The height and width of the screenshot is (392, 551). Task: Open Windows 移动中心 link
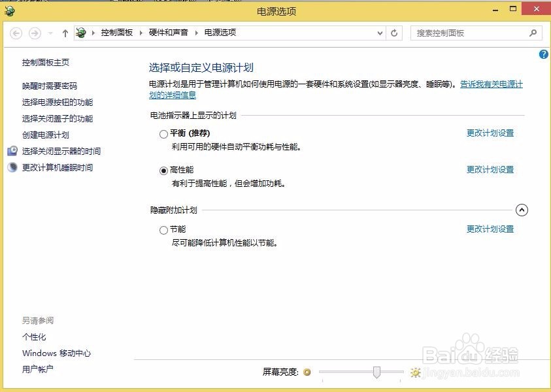coord(57,353)
